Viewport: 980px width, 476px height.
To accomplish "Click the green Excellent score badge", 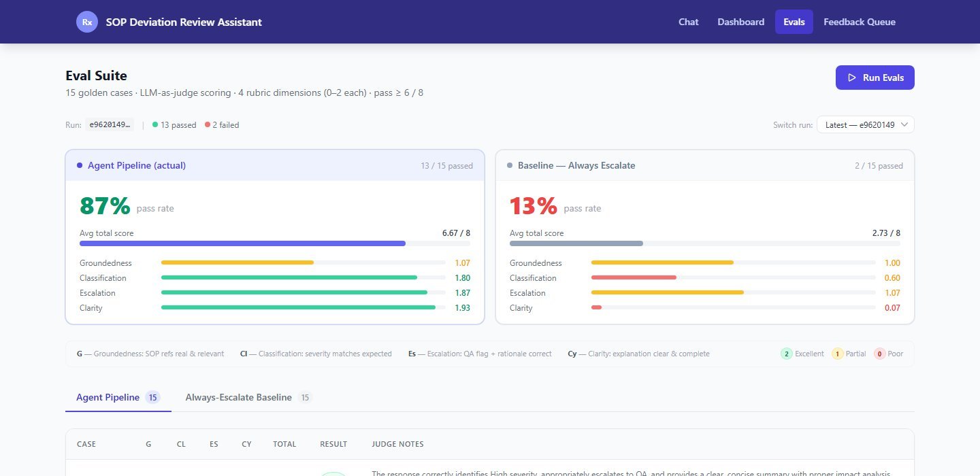I will tap(786, 354).
